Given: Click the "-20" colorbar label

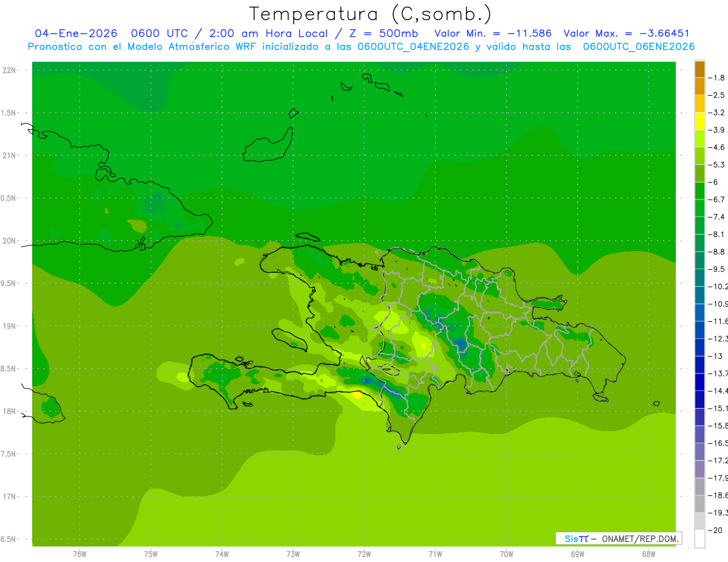Looking at the screenshot, I should pyautogui.click(x=715, y=530).
